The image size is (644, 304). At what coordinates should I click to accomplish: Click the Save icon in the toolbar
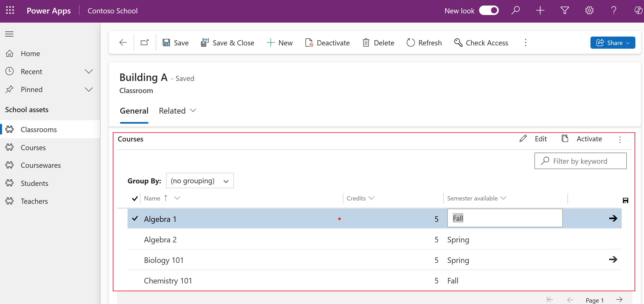pos(166,42)
